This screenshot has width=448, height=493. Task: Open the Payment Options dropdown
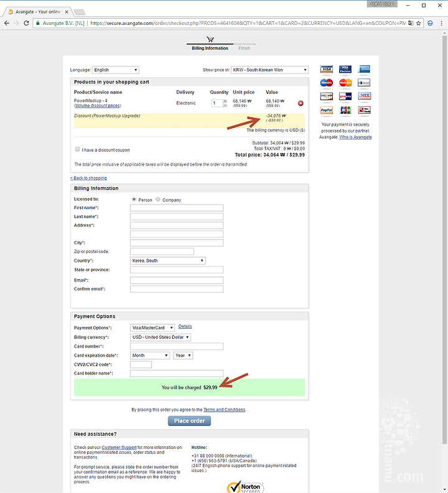click(x=152, y=328)
